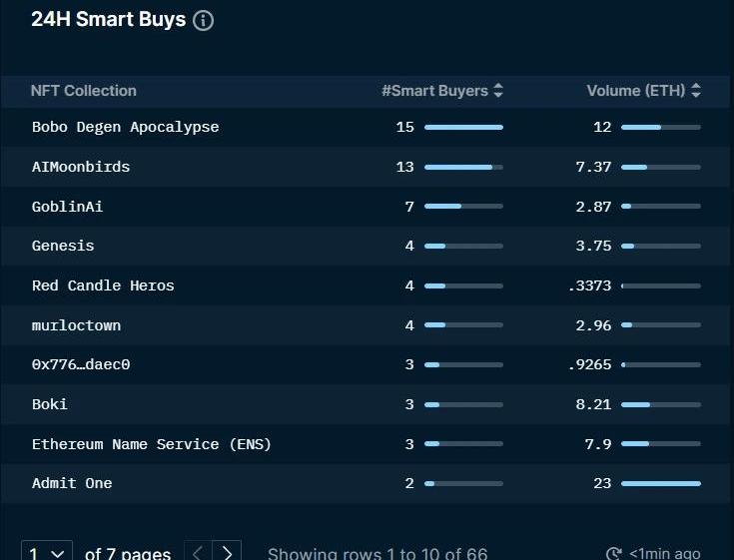Click Bobo Degen Apocalypse smart buyers bar
The height and width of the screenshot is (560, 734).
(463, 127)
